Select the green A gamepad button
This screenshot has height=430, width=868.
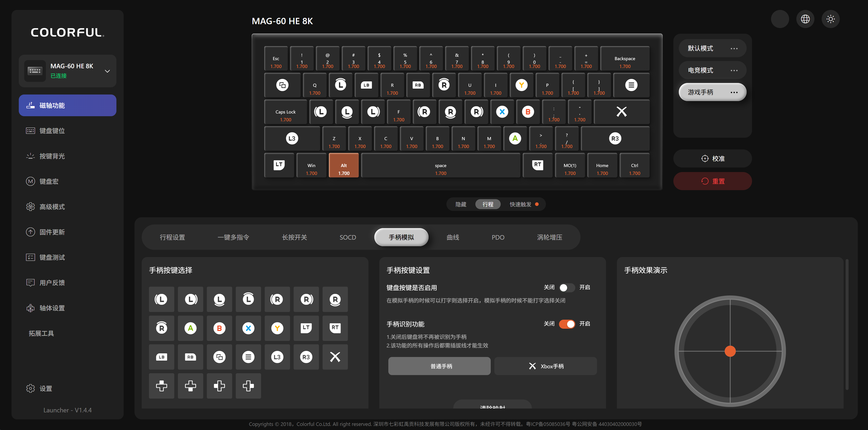[190, 328]
